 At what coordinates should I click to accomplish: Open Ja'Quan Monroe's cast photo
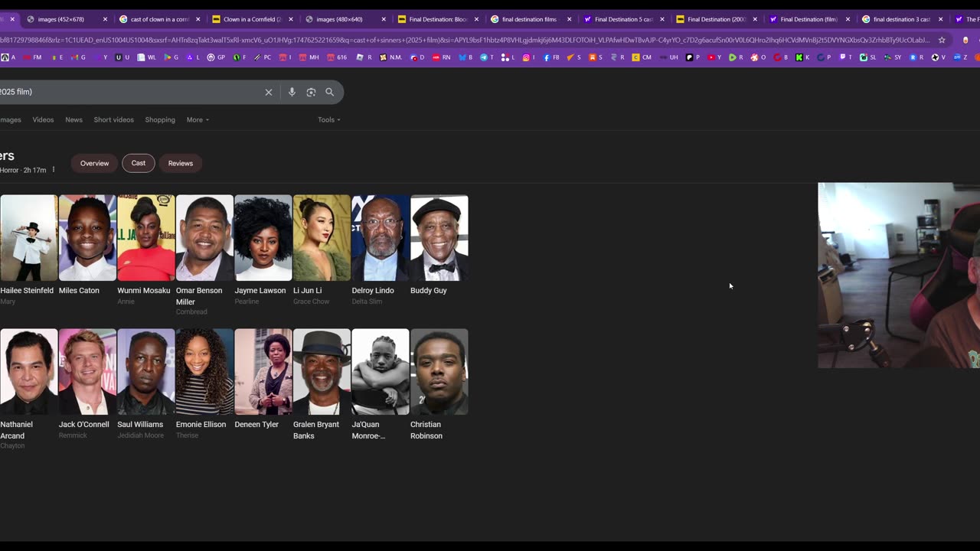coord(381,372)
